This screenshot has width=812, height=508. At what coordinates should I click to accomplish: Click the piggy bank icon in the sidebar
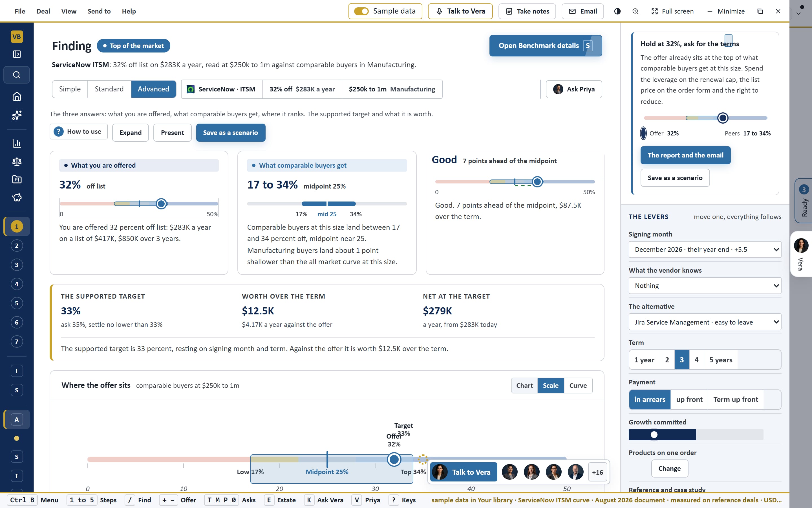(x=16, y=198)
